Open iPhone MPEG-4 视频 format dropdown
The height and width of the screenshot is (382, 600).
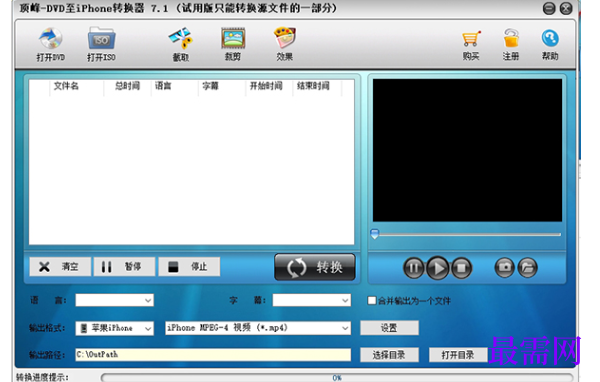pyautogui.click(x=258, y=328)
